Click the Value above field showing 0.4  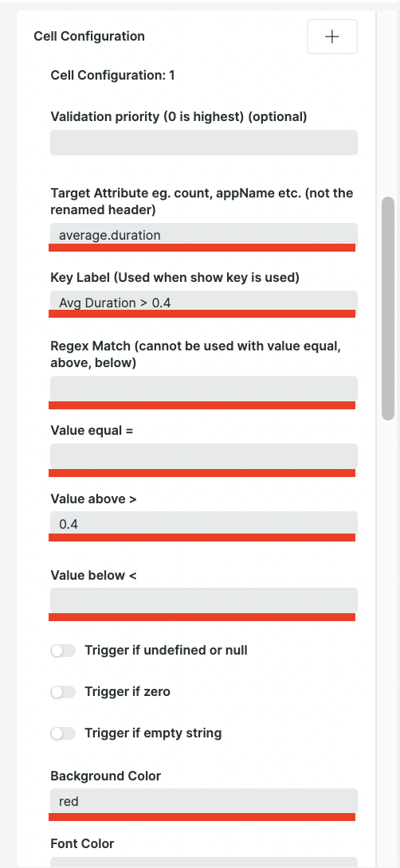click(204, 523)
